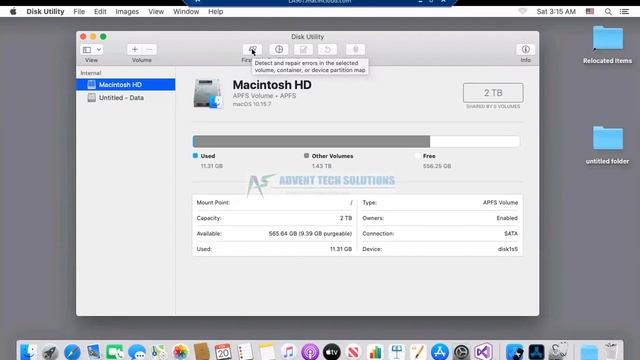Open Music from the Dock
Image resolution: width=640 pixels, height=360 pixels.
[288, 352]
